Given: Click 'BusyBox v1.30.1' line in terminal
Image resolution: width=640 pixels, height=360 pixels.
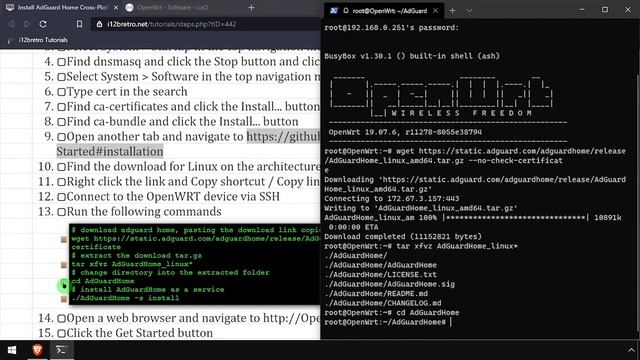Looking at the screenshot, I should point(412,56).
